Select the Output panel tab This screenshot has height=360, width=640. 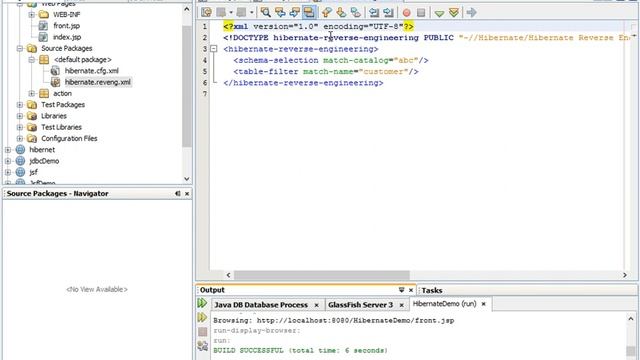[212, 290]
